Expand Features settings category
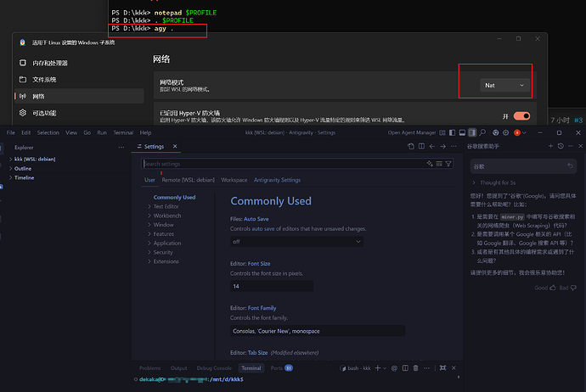This screenshot has width=586, height=392. point(163,234)
